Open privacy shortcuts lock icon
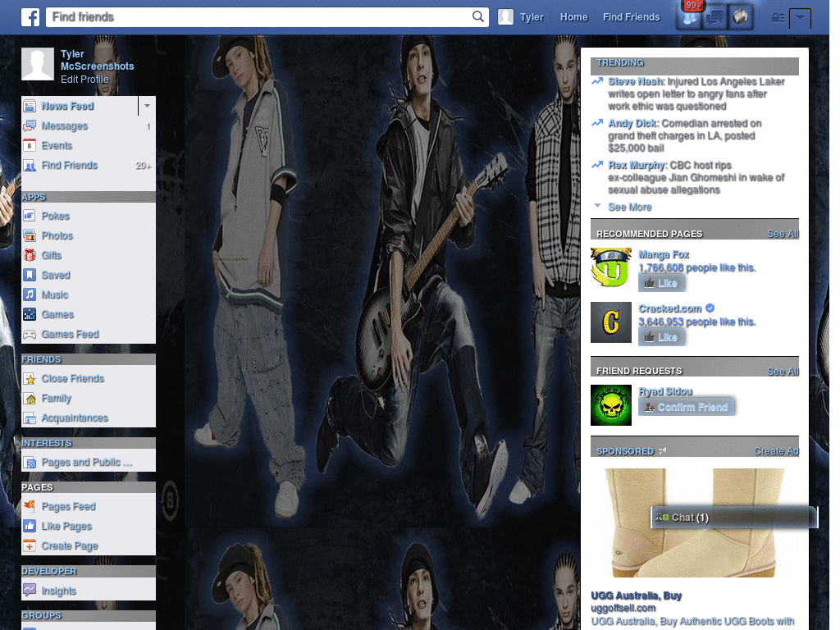Screen dimensions: 840x630 [778, 18]
